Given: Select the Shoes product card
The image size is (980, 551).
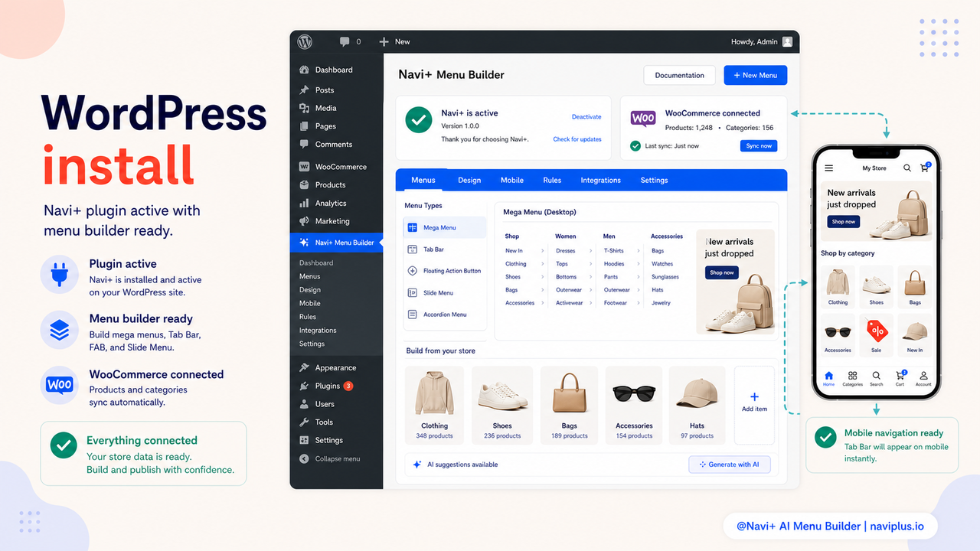Looking at the screenshot, I should (502, 404).
